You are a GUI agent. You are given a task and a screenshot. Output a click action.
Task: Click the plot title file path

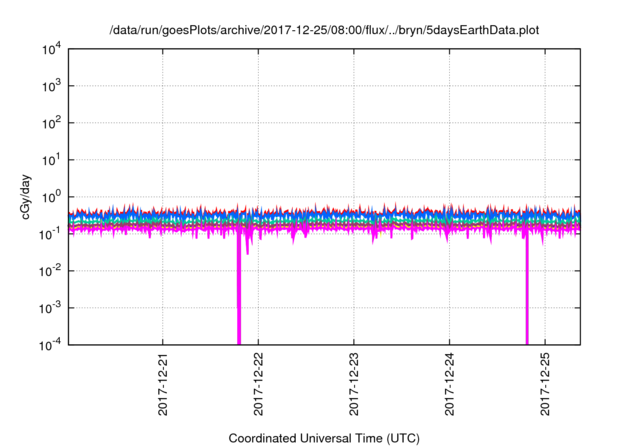324,30
